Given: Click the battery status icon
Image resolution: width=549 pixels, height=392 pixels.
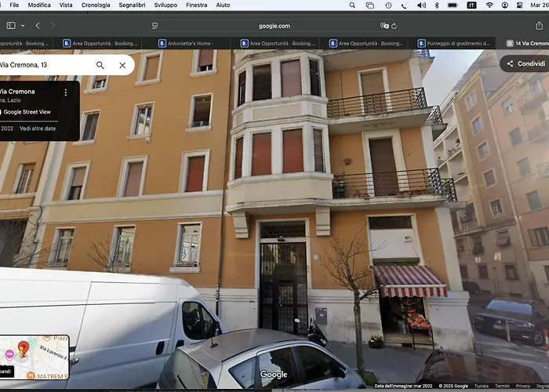Looking at the screenshot, I should pyautogui.click(x=453, y=5).
